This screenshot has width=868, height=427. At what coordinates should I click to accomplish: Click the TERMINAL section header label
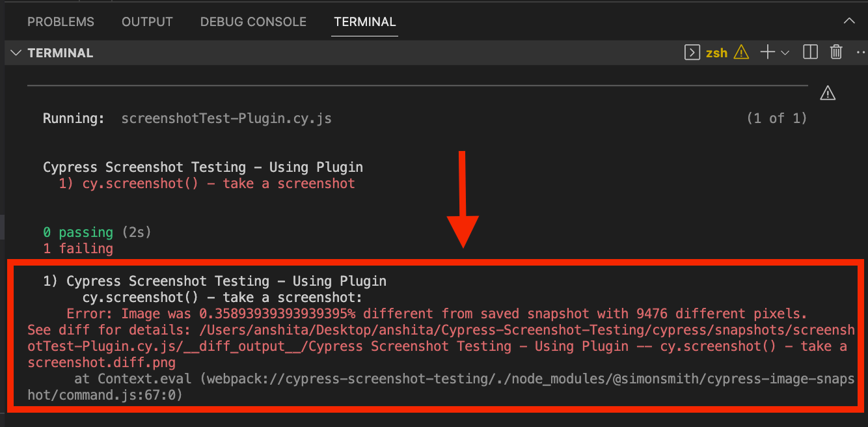pyautogui.click(x=61, y=53)
